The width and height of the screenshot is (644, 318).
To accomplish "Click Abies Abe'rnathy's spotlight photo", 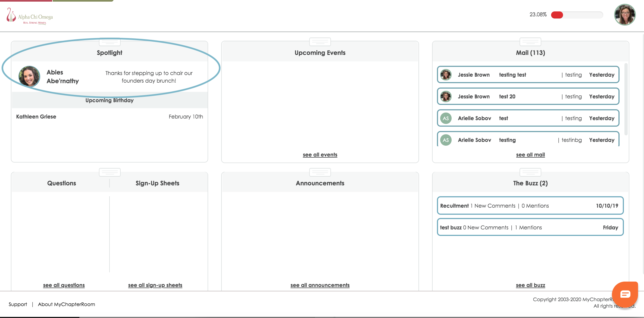I will (29, 76).
